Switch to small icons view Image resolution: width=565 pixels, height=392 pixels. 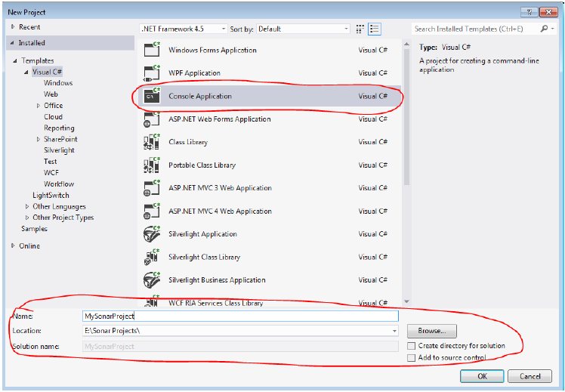(x=360, y=29)
